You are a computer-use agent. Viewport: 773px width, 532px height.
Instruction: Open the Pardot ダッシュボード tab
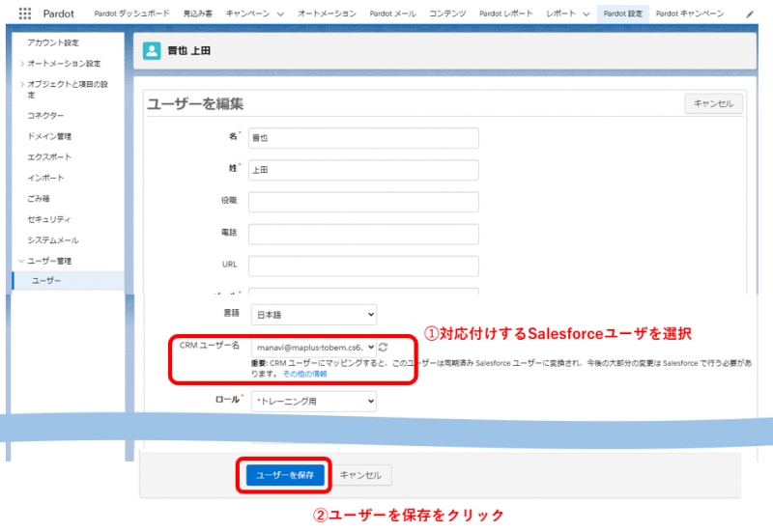pyautogui.click(x=131, y=14)
